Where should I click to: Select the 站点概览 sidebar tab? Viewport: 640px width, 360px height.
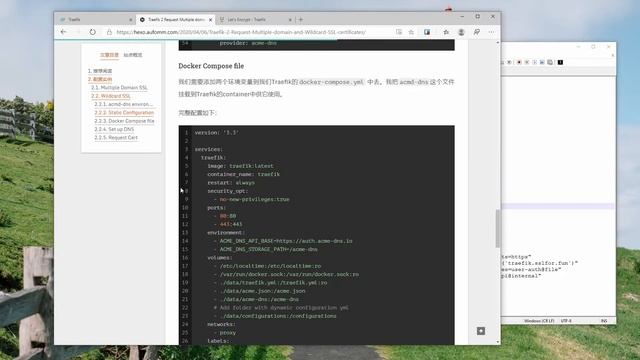[x=133, y=55]
